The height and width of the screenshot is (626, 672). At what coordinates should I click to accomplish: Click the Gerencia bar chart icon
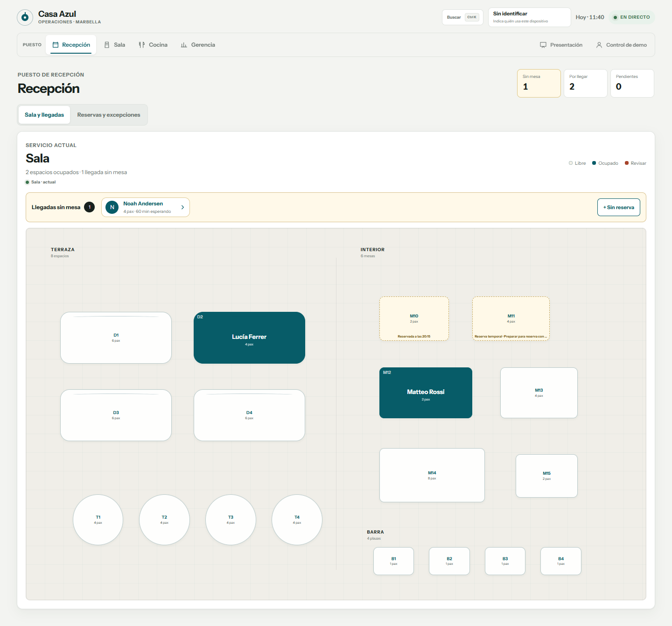[x=184, y=45]
